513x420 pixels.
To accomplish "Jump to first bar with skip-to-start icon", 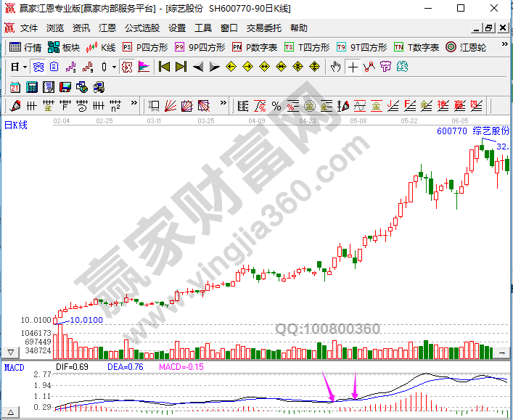I will point(164,67).
